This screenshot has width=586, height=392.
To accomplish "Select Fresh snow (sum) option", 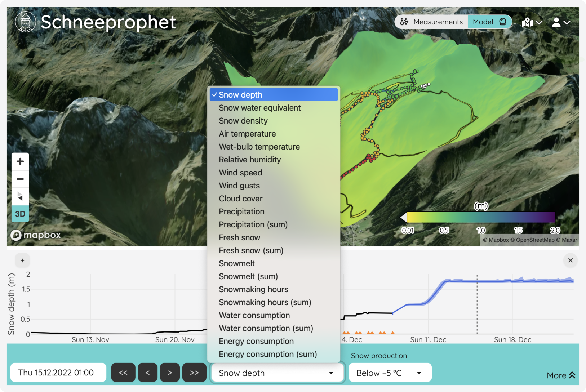I will tap(274, 250).
